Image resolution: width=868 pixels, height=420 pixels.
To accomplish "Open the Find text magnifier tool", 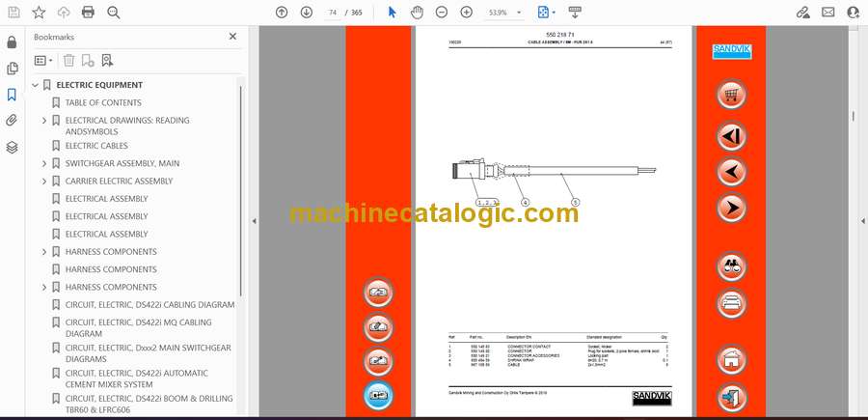I will click(114, 13).
